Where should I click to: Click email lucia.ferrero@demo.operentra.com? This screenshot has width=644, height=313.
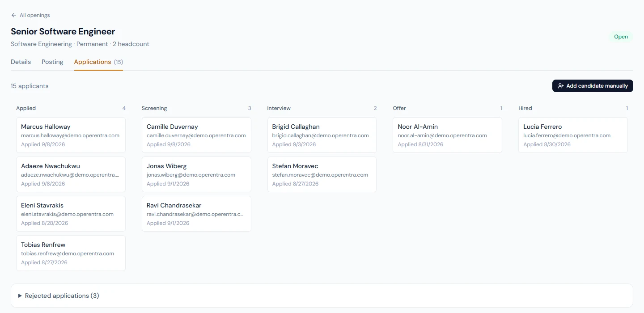click(x=567, y=135)
